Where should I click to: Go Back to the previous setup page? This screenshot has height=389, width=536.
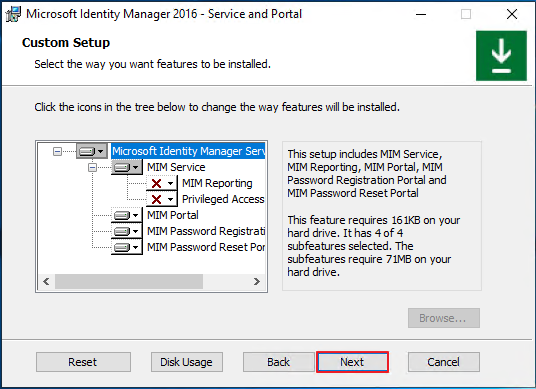[279, 362]
